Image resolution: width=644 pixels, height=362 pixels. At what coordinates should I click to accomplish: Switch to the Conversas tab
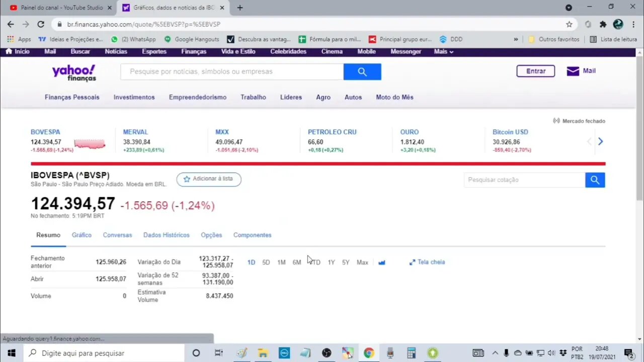[117, 235]
